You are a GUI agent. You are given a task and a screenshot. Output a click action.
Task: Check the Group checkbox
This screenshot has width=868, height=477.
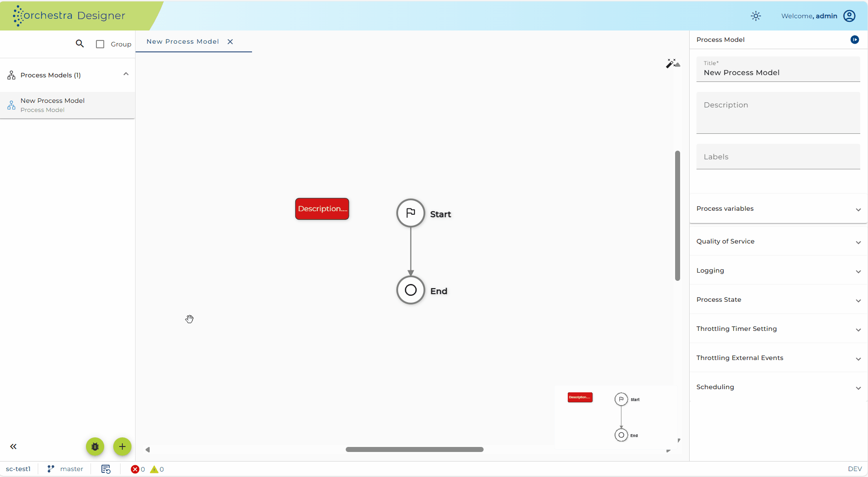(x=100, y=44)
